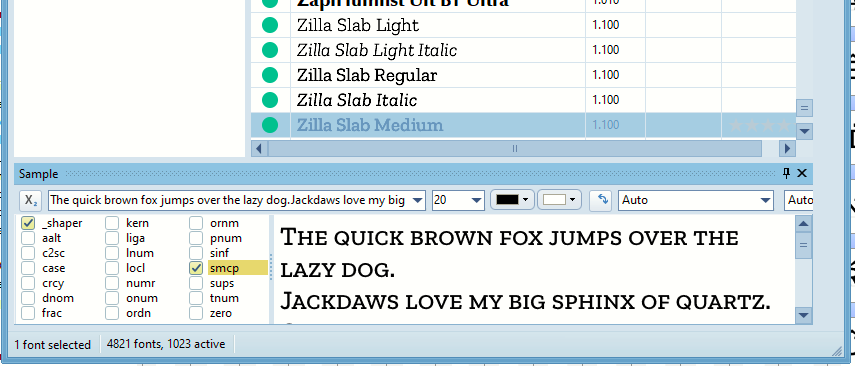Toggle the _shaper feature checkbox
Viewport: 855px width, 366px height.
click(28, 223)
